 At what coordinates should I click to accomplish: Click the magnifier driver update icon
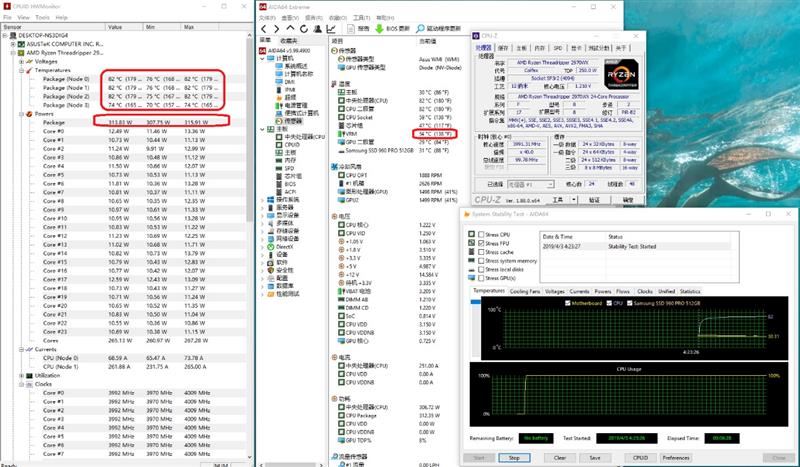[x=420, y=29]
